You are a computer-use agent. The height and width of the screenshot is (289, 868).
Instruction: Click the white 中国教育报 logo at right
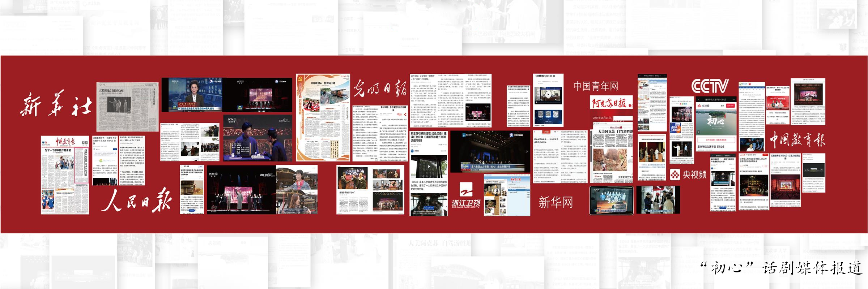(x=797, y=140)
